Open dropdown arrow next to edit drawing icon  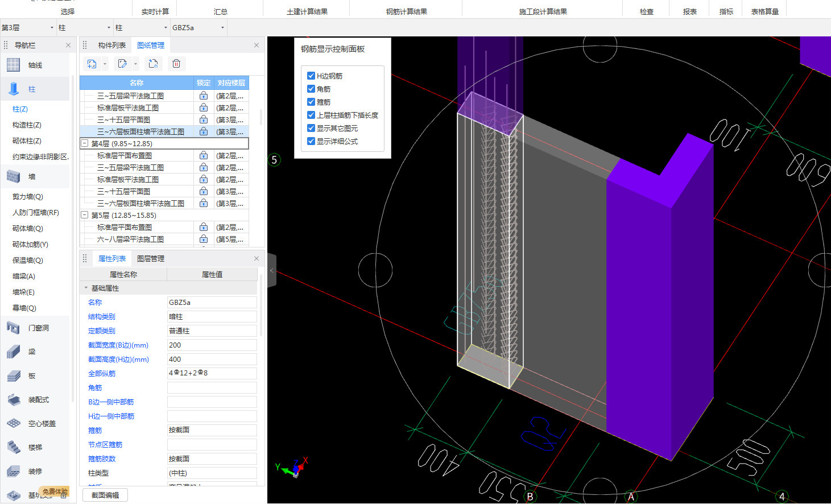135,64
